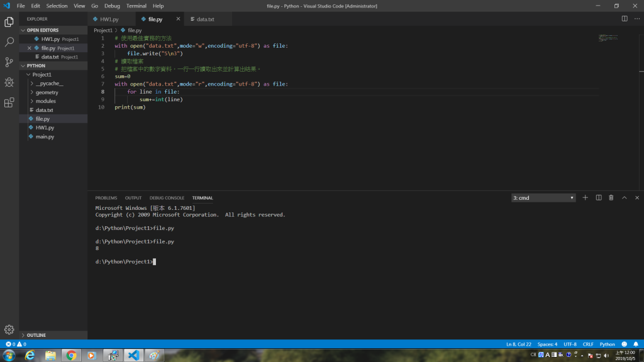Create a new terminal with plus icon

(586, 198)
